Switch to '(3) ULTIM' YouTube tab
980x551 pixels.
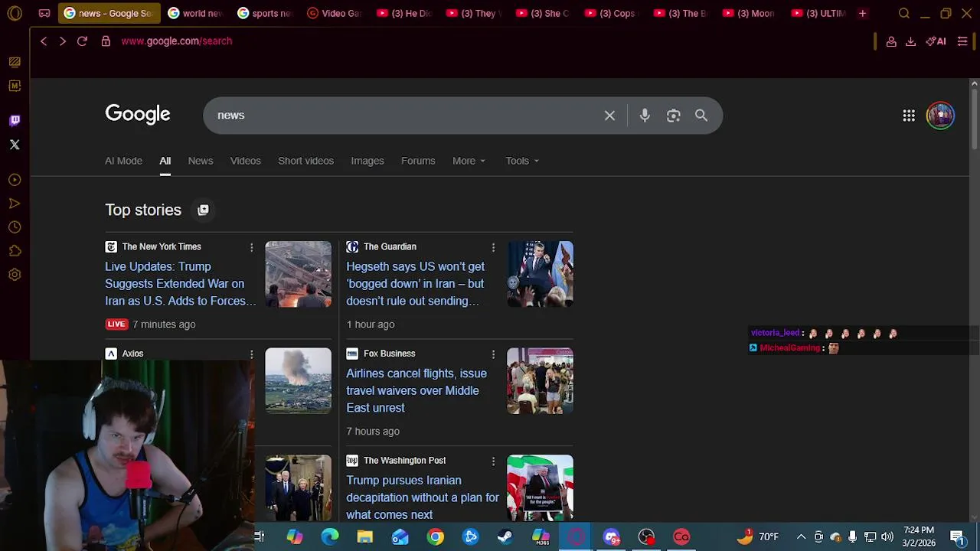click(819, 13)
